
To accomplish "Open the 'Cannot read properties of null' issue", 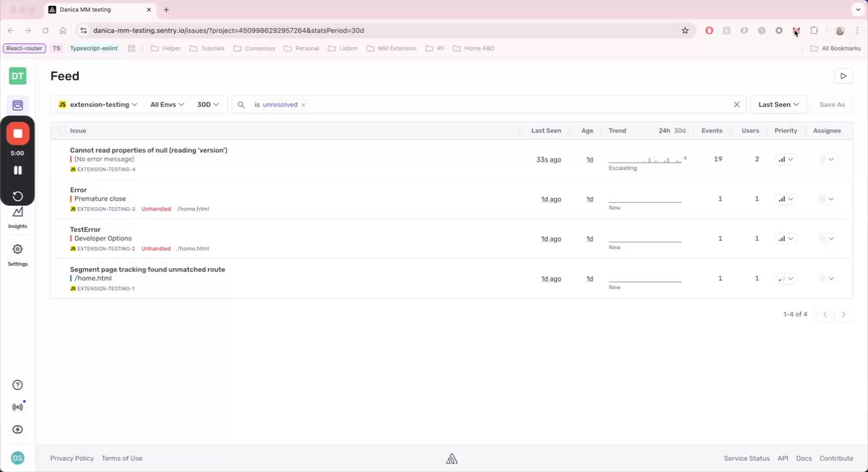I will pyautogui.click(x=149, y=150).
